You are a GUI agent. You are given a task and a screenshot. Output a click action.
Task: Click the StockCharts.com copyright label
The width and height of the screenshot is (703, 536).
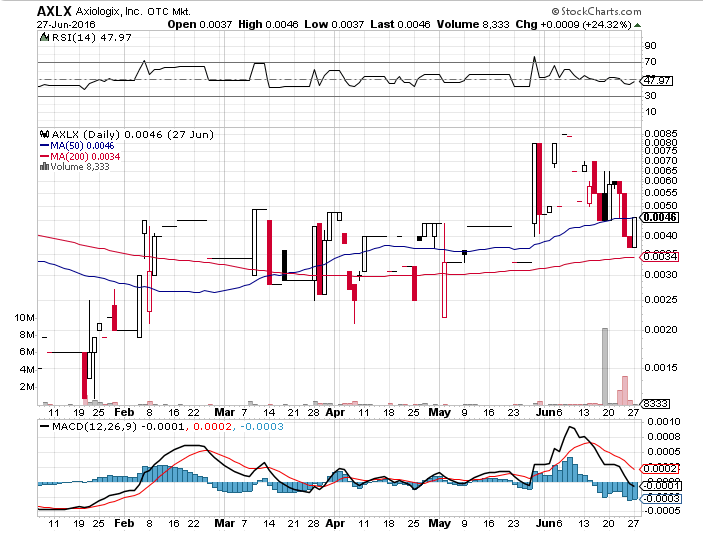pos(596,11)
